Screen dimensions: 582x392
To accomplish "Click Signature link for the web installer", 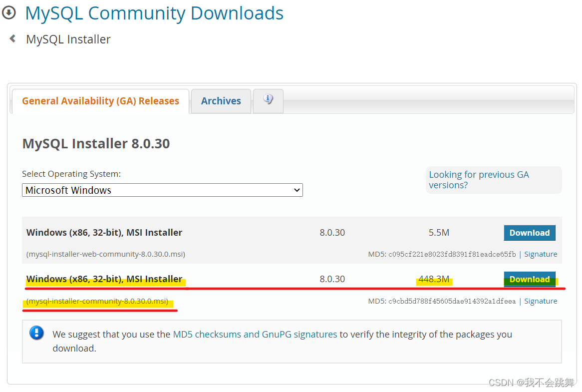I will pos(541,254).
